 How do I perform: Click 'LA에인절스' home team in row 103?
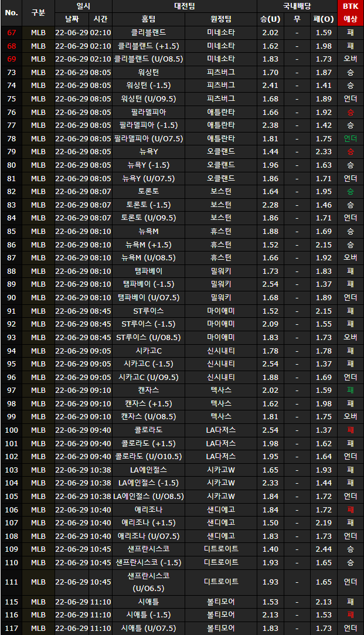[x=149, y=470]
